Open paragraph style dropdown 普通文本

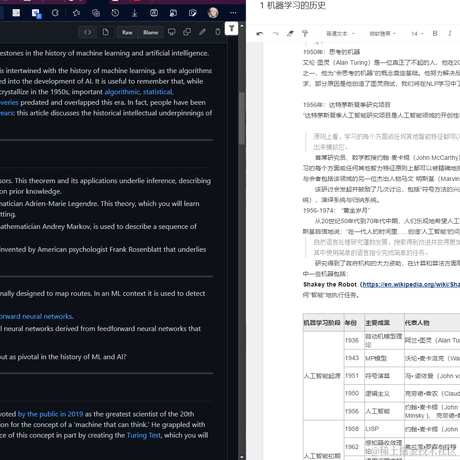coord(340,34)
